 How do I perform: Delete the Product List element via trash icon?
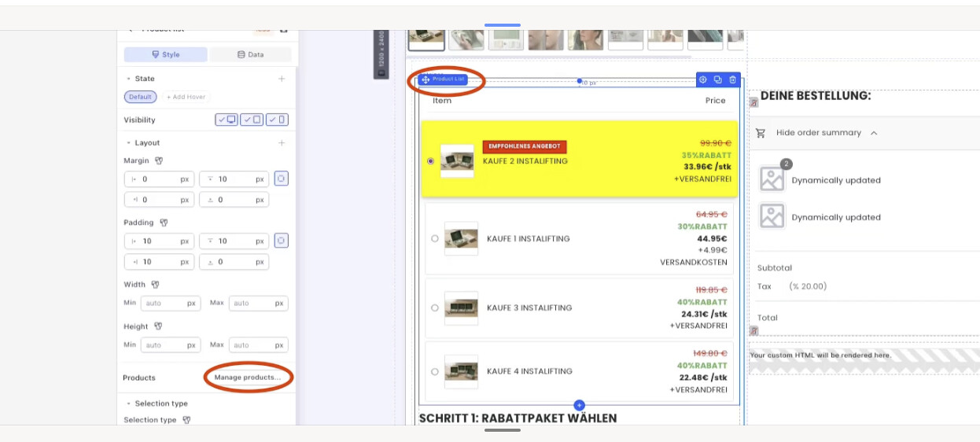coord(732,79)
